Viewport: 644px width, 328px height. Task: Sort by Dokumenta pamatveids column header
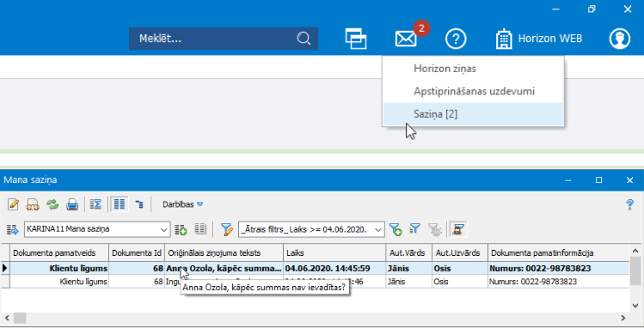click(x=59, y=252)
